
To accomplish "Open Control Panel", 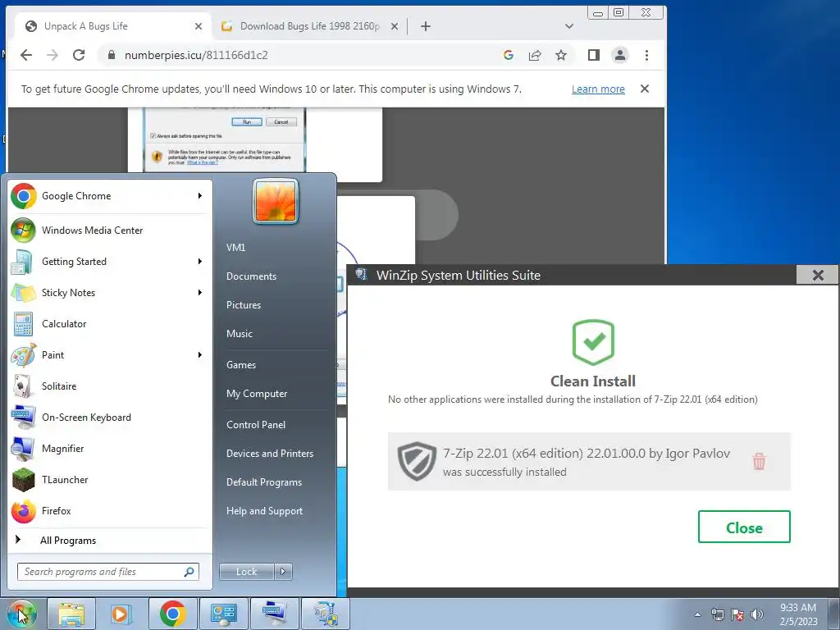I will coord(256,425).
